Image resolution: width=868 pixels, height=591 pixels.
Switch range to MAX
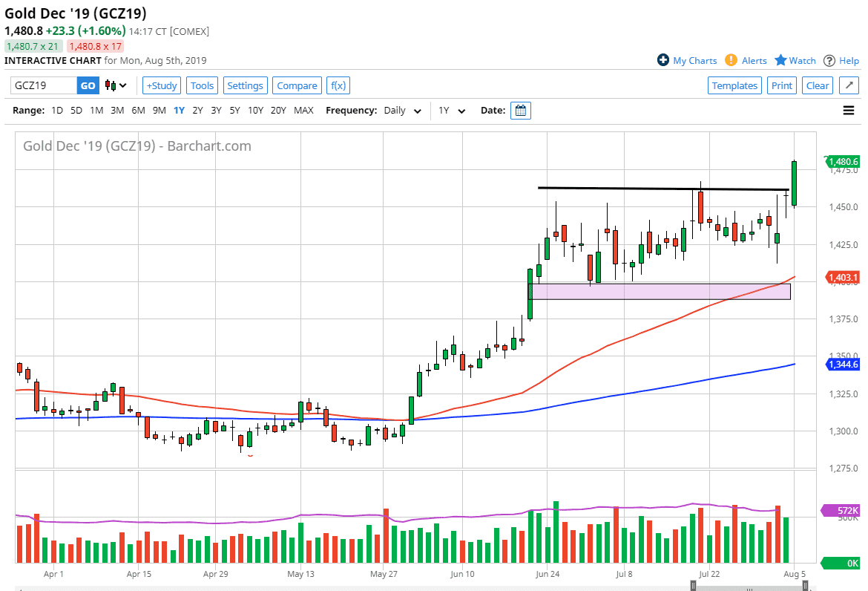(303, 110)
